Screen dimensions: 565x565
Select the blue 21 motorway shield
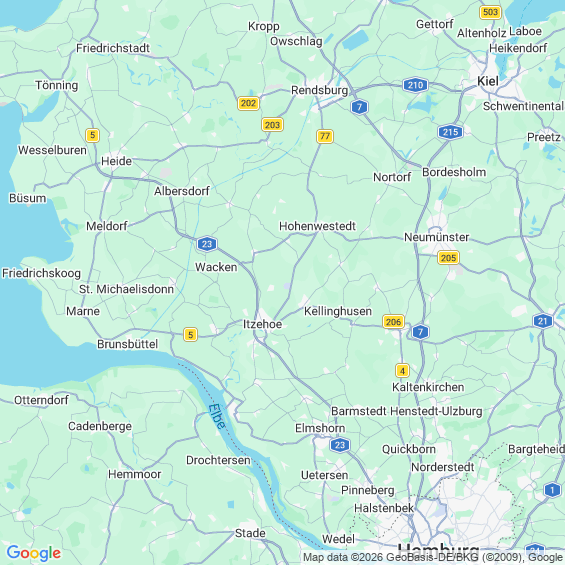(543, 321)
